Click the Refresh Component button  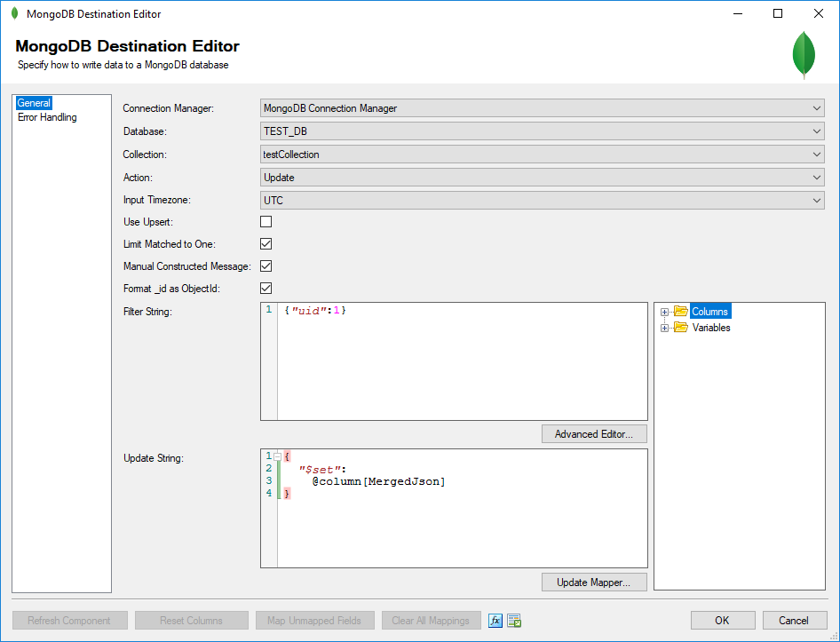point(69,621)
